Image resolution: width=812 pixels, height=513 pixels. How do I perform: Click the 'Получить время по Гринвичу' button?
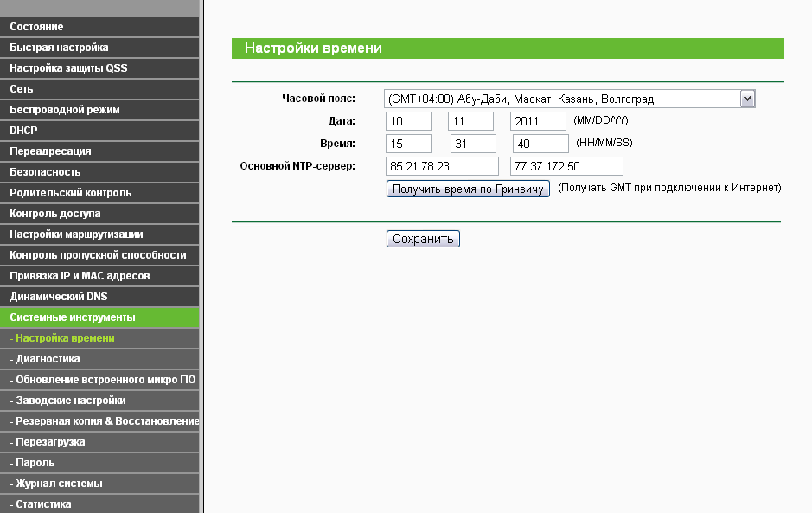(x=468, y=189)
